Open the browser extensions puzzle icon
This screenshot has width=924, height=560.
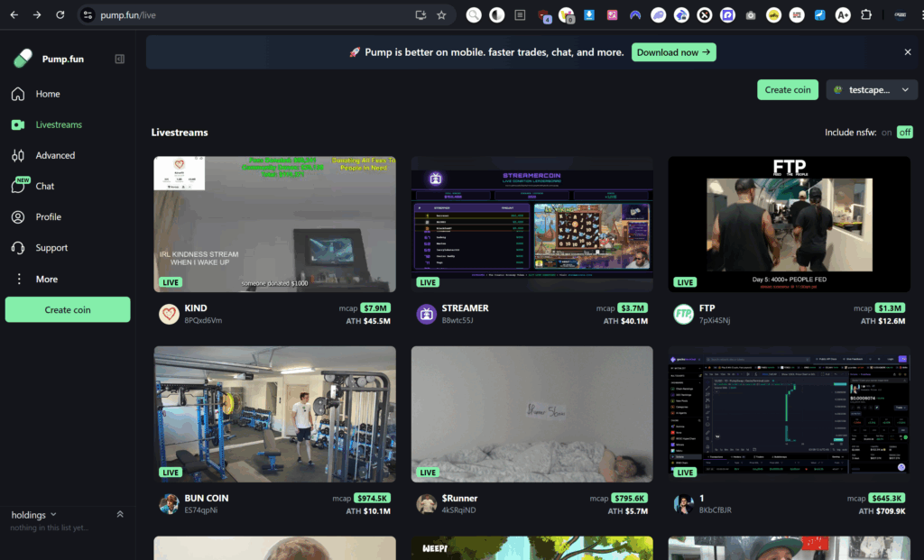866,14
